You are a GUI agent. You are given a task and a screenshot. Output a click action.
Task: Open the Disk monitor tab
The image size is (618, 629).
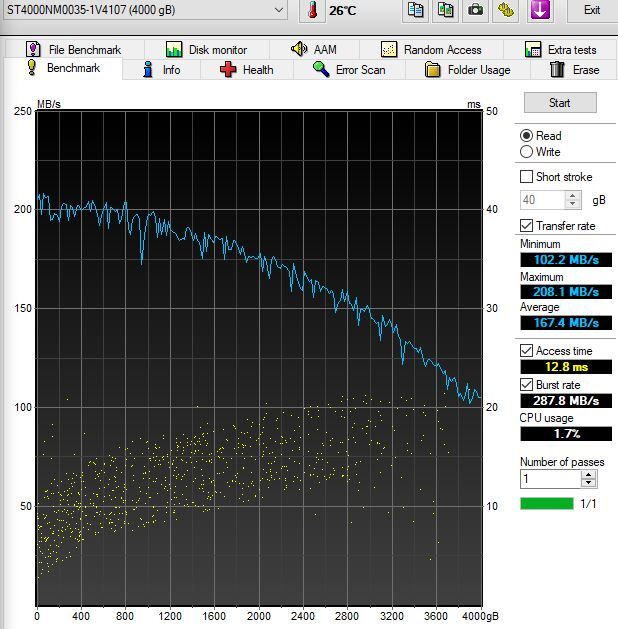[x=207, y=49]
